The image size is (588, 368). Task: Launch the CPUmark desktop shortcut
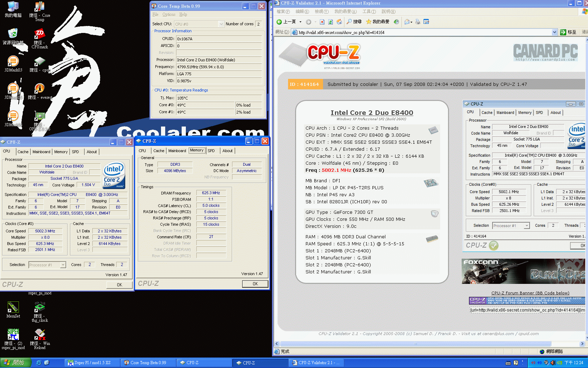click(40, 39)
